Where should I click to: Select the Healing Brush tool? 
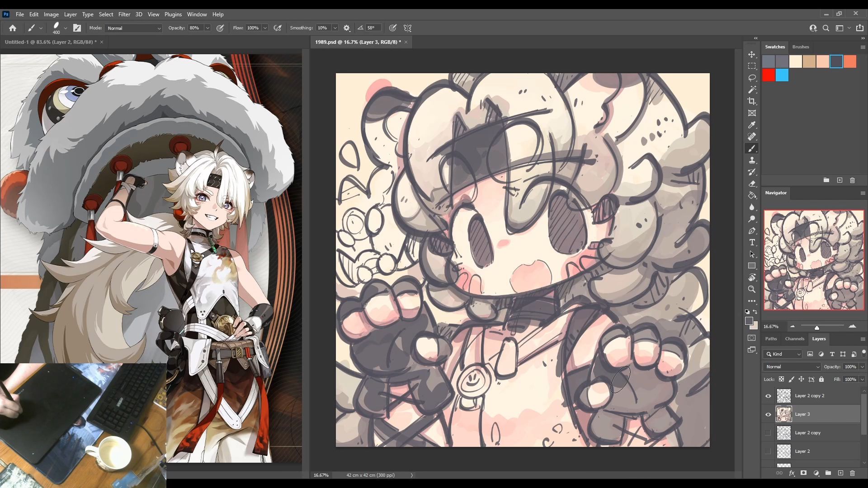coord(752,136)
